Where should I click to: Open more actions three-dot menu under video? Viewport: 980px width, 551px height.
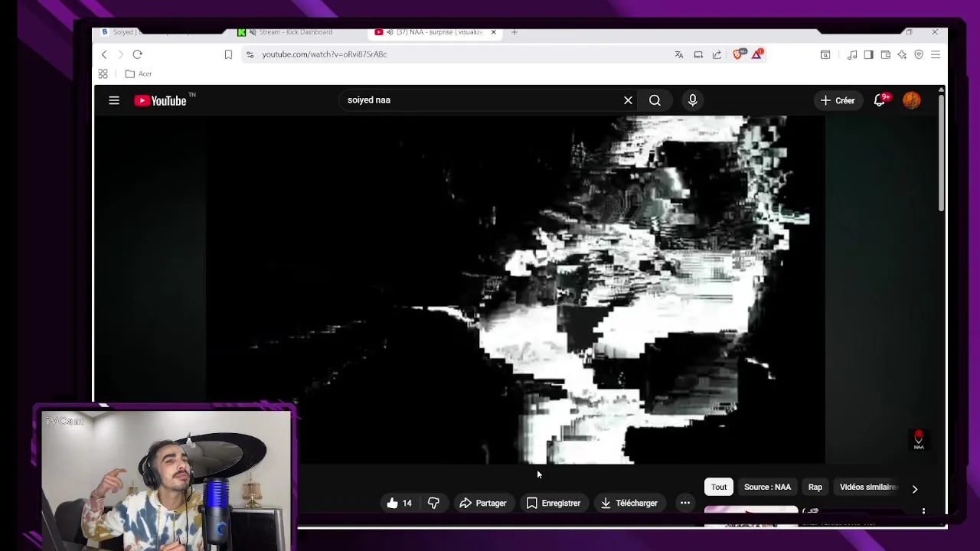[685, 503]
